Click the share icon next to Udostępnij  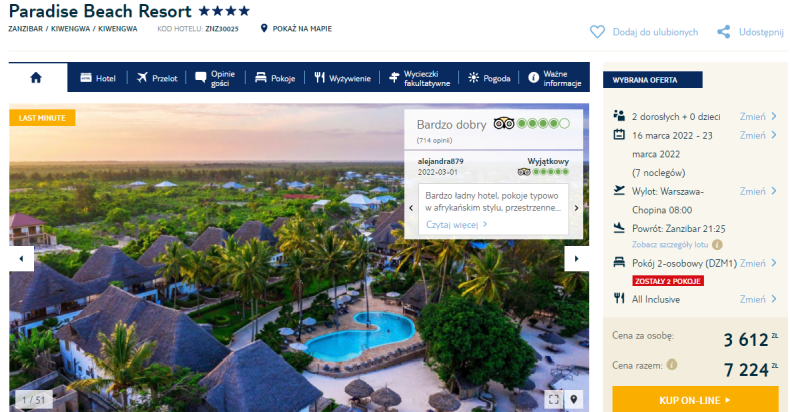(723, 32)
